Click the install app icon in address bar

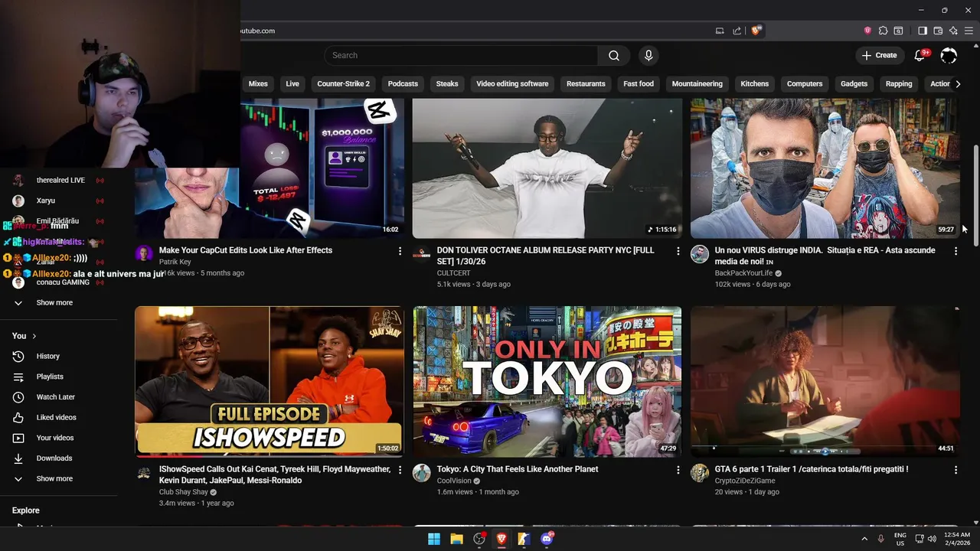(x=720, y=31)
